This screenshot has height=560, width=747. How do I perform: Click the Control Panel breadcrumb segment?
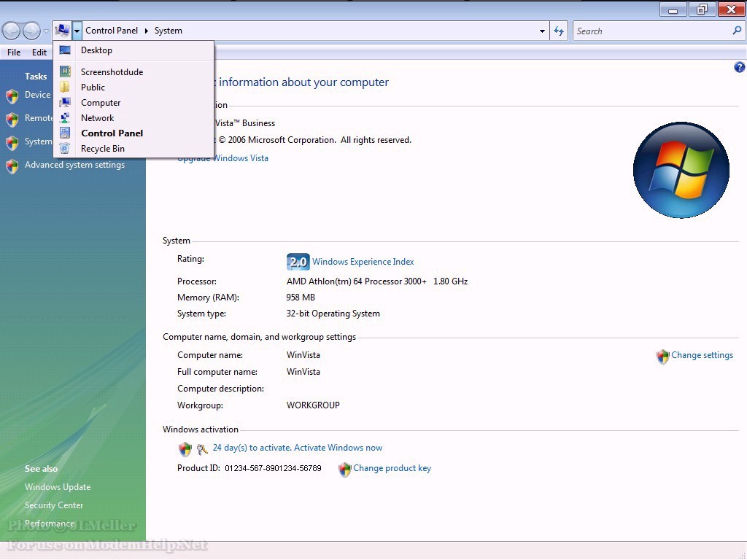[112, 31]
